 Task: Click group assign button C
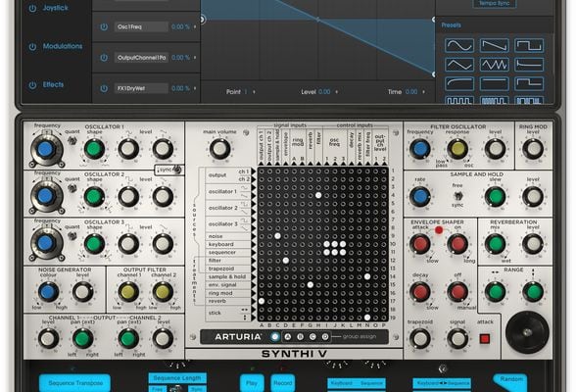coord(312,336)
